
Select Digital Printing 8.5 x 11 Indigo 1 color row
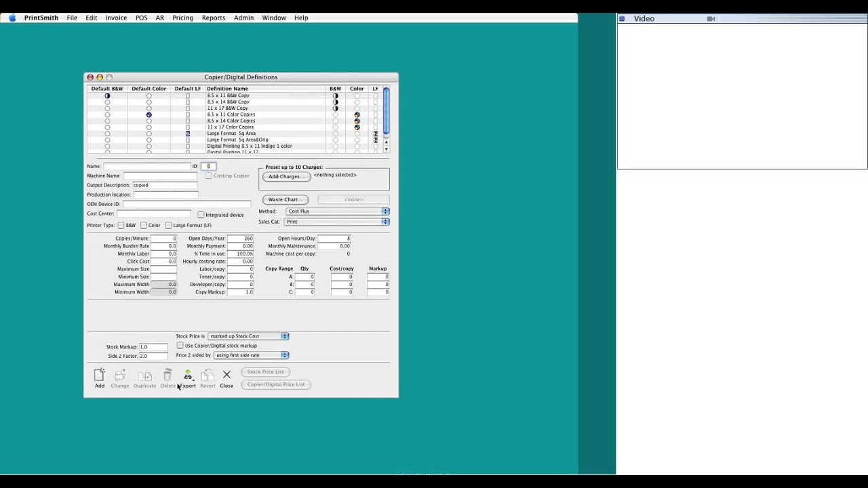[250, 146]
